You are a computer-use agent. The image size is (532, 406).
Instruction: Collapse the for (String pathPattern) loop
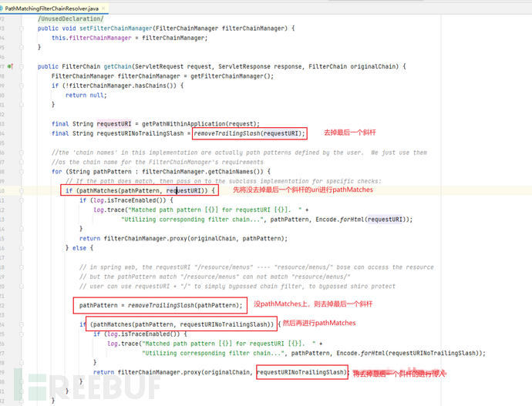(21, 172)
